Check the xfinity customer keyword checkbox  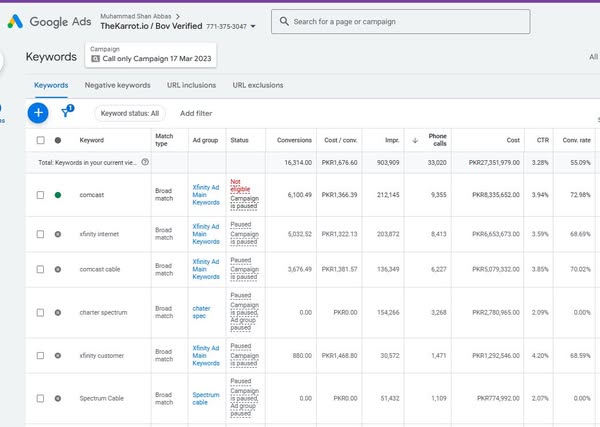tap(40, 355)
